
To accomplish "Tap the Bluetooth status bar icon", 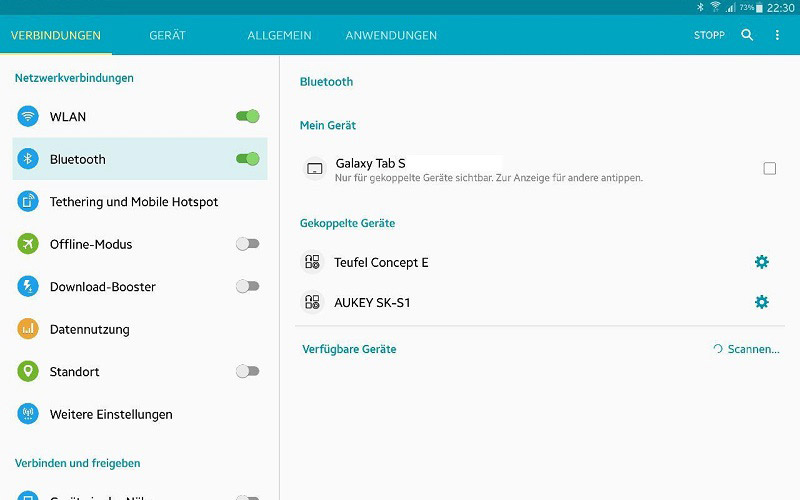I will [701, 7].
